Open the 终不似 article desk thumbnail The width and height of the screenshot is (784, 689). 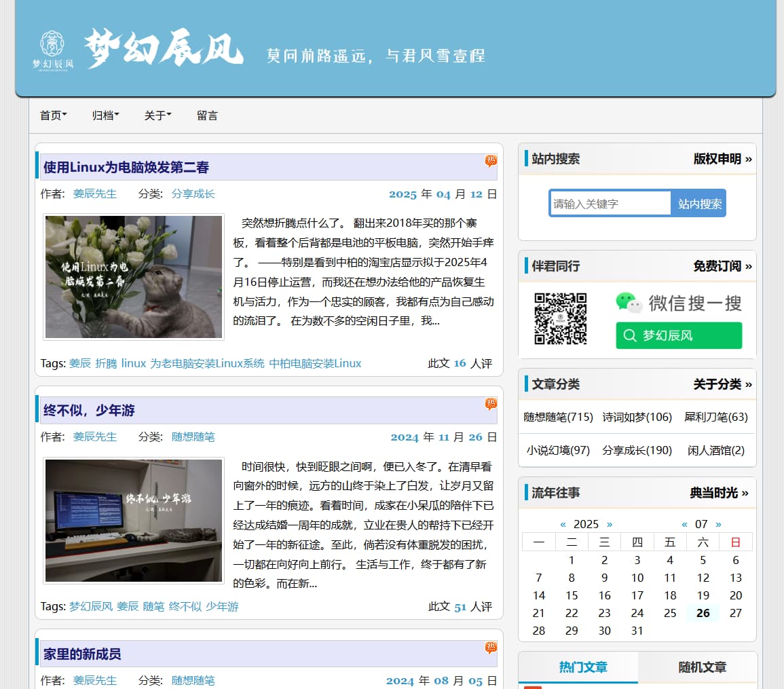pyautogui.click(x=134, y=520)
